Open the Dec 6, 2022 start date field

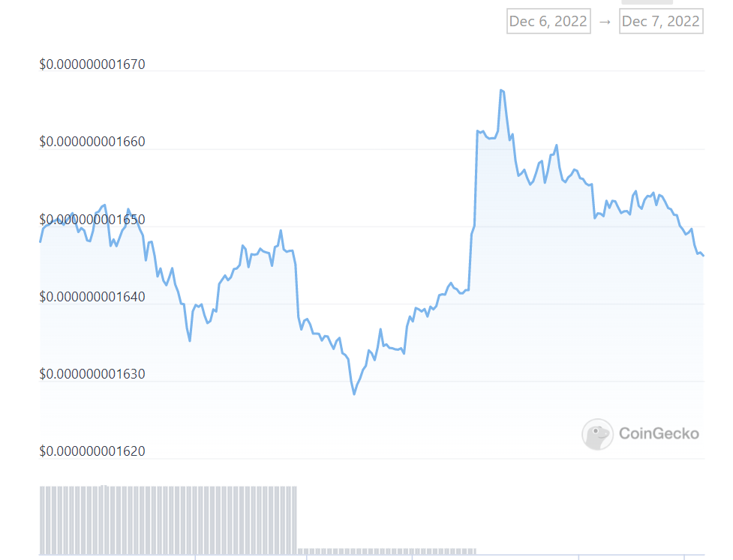point(548,21)
